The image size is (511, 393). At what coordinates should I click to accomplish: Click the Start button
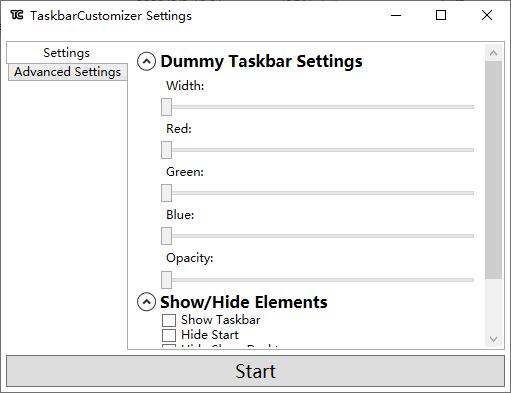(255, 371)
